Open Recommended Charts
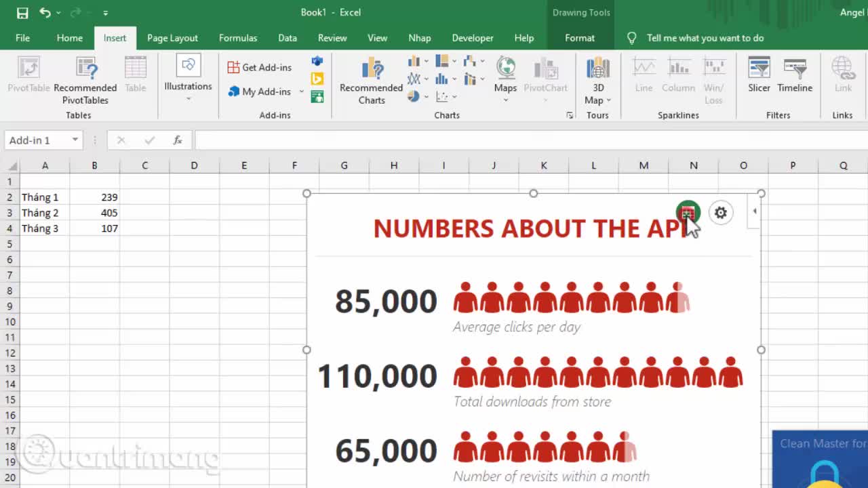 372,81
